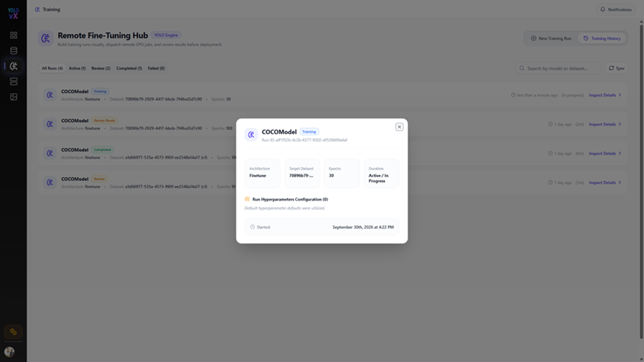Select the training brain icon in sidebar
This screenshot has height=362, width=644.
coord(14,66)
